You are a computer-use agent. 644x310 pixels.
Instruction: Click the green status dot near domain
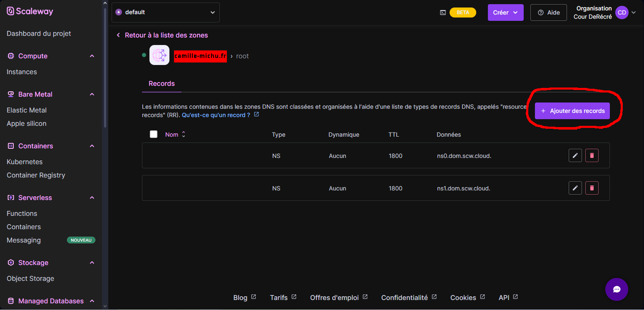(x=144, y=55)
